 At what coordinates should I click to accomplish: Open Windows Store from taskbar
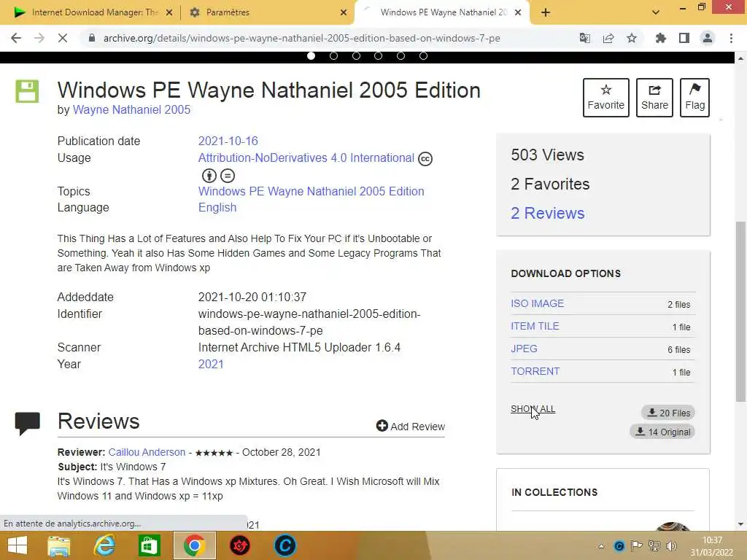point(149,545)
